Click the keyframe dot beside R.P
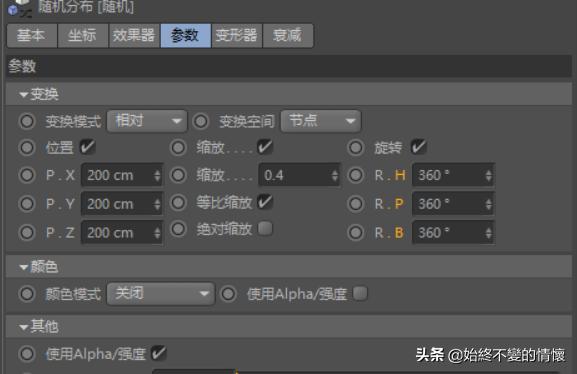Screen dimensions: 577x374 [x=356, y=204]
